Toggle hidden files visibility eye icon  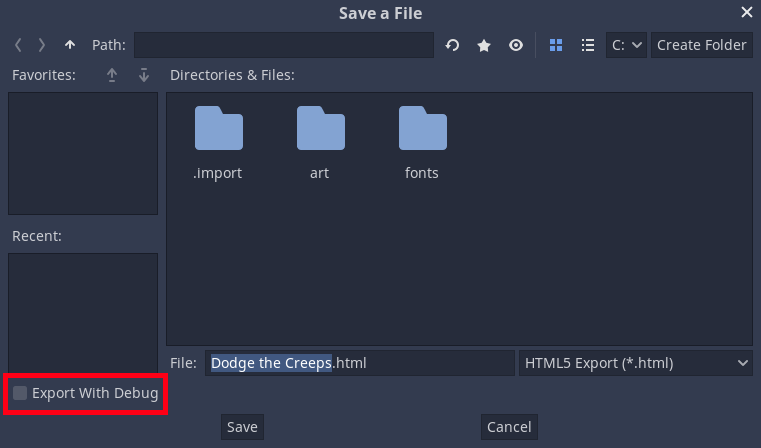click(x=516, y=45)
